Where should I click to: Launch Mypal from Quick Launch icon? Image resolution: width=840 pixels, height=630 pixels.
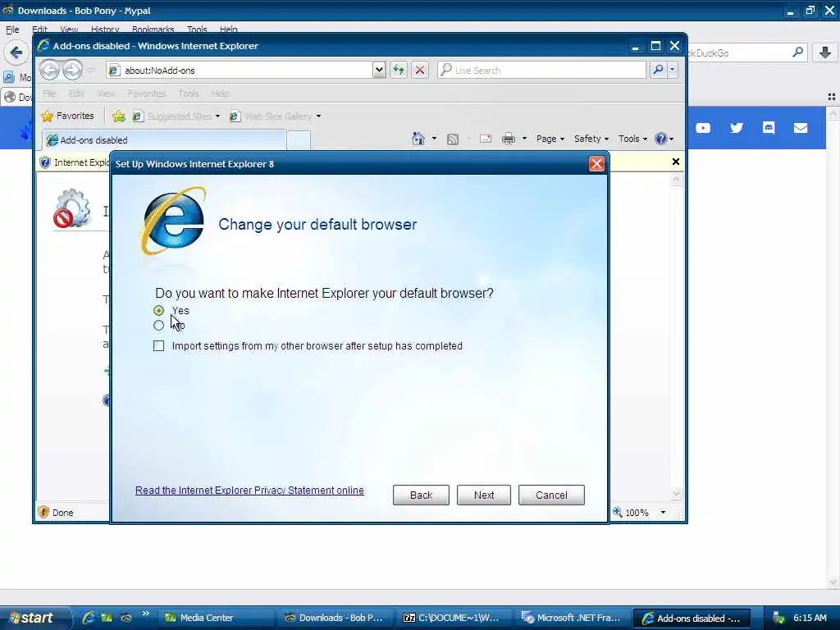126,618
